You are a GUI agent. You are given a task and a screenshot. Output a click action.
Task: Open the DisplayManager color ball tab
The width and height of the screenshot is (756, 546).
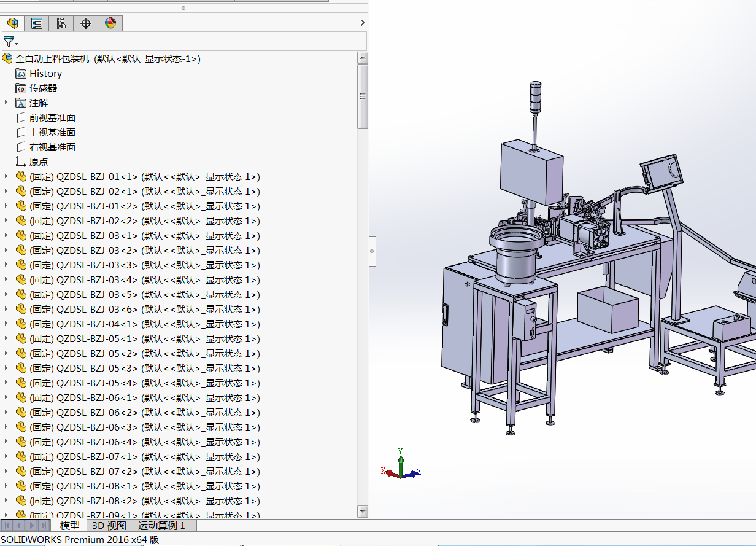(110, 23)
